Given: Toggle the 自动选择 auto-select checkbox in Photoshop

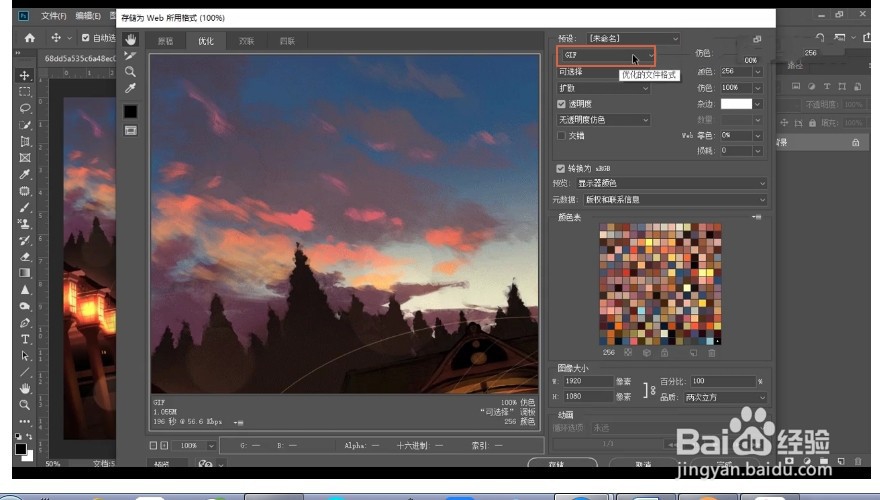Looking at the screenshot, I should [85, 38].
